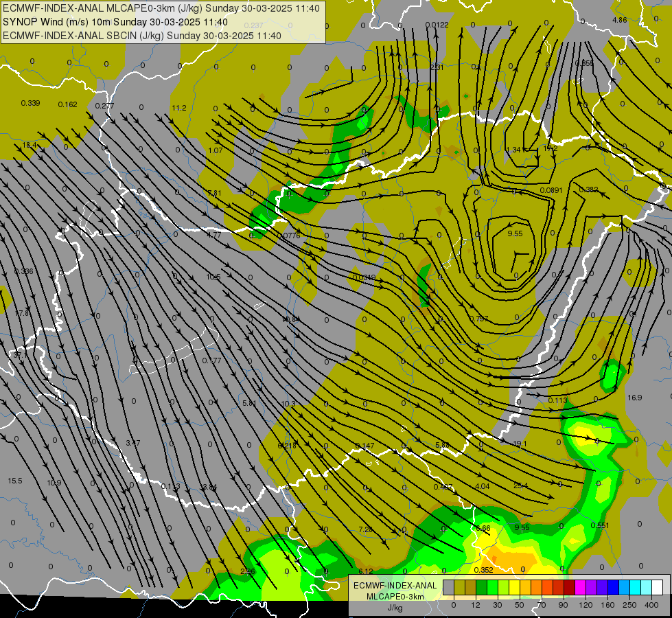Click the SYNOP Wind 10m title line
672x618 pixels.
click(115, 22)
